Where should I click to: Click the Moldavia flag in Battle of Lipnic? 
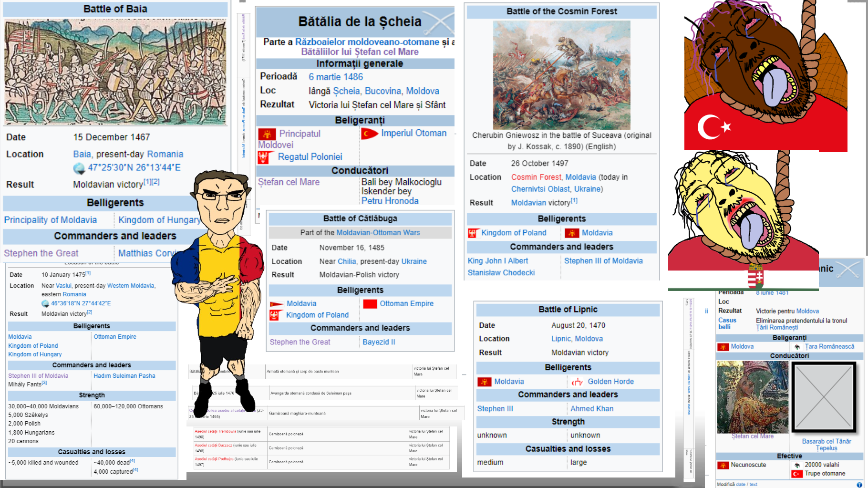tap(485, 382)
